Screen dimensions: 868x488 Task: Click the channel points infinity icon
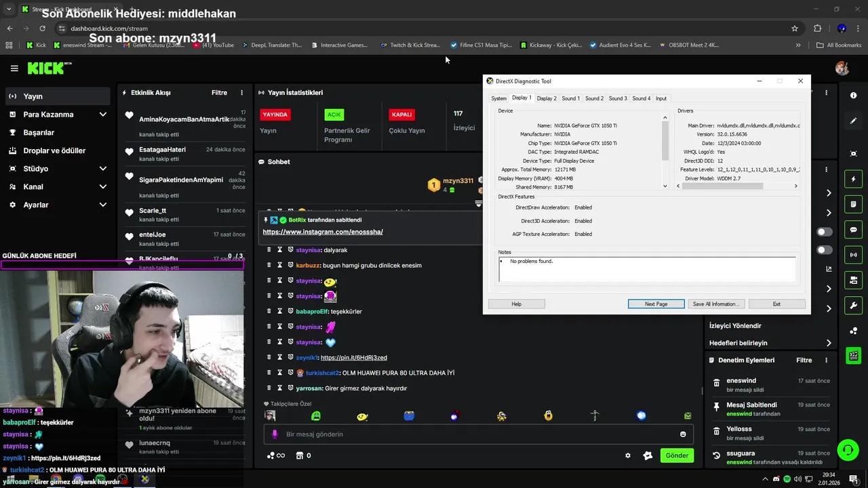pyautogui.click(x=276, y=455)
